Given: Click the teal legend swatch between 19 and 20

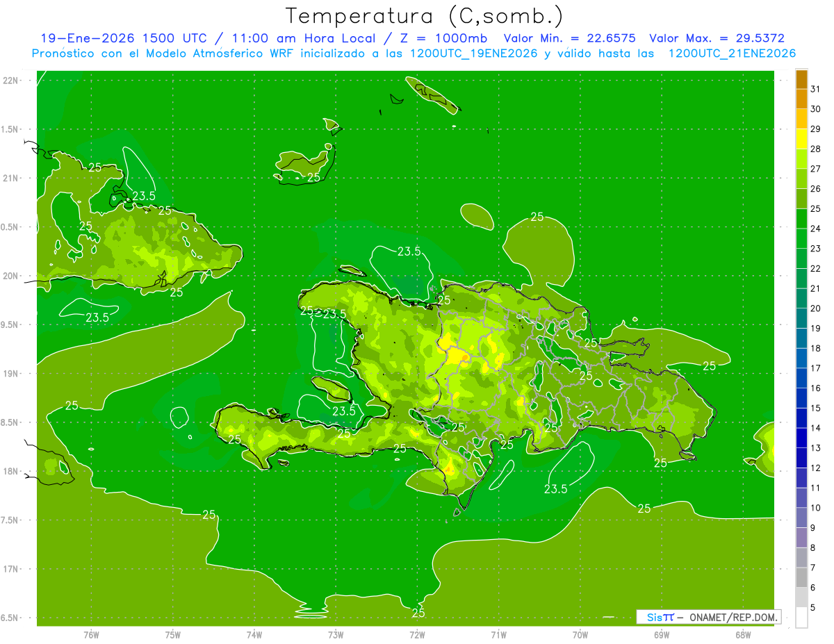Looking at the screenshot, I should (x=801, y=318).
